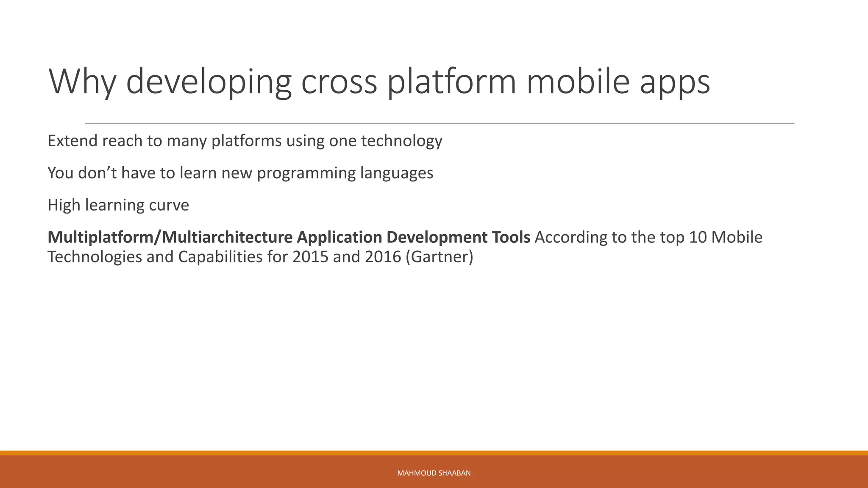Click the slide title about cross platform apps

(x=379, y=82)
